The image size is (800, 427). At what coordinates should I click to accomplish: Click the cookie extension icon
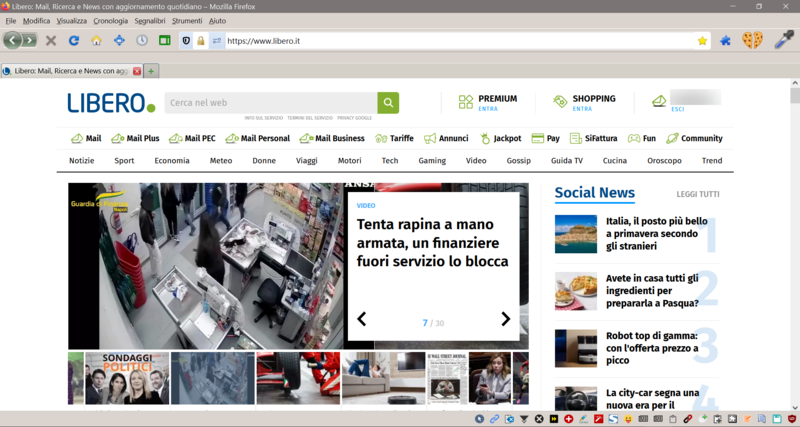point(753,40)
